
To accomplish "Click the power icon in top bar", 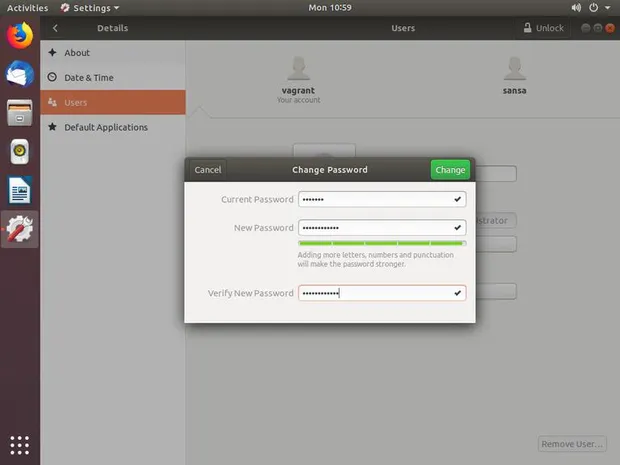I will (x=594, y=8).
